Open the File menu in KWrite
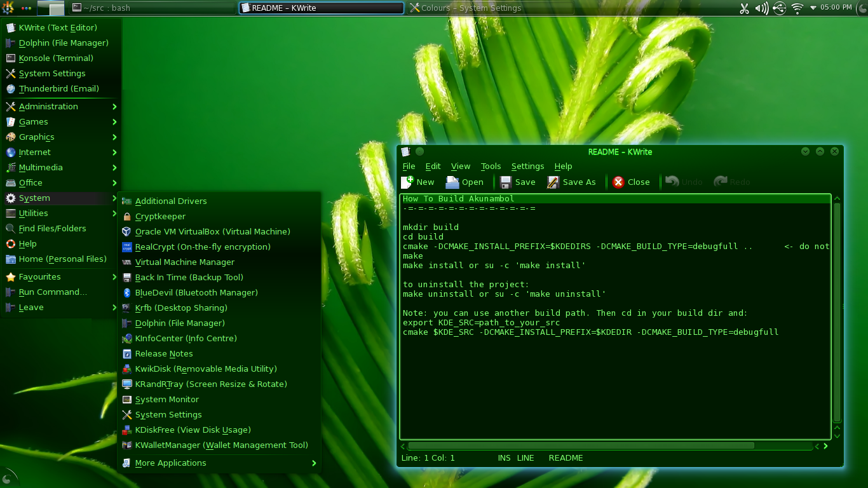868x488 pixels. click(409, 166)
